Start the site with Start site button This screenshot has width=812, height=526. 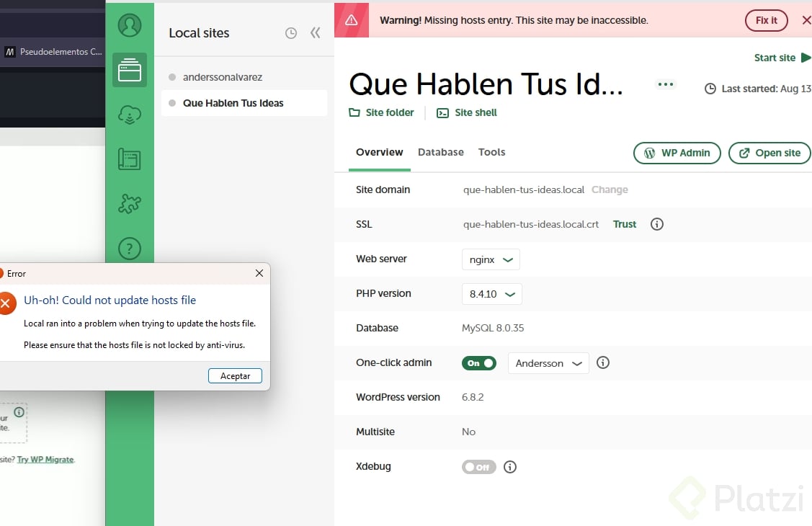coord(782,58)
